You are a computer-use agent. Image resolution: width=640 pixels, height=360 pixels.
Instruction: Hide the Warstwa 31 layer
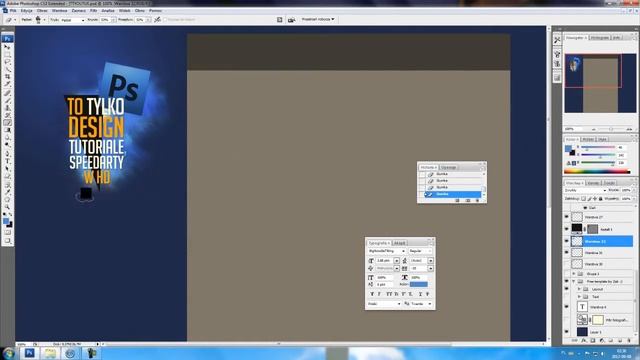(x=567, y=253)
